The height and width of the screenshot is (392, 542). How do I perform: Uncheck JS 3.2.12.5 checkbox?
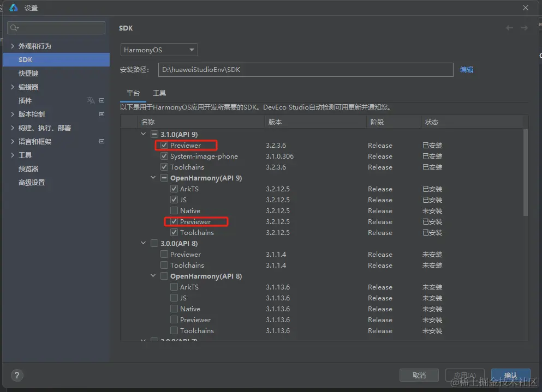click(174, 200)
